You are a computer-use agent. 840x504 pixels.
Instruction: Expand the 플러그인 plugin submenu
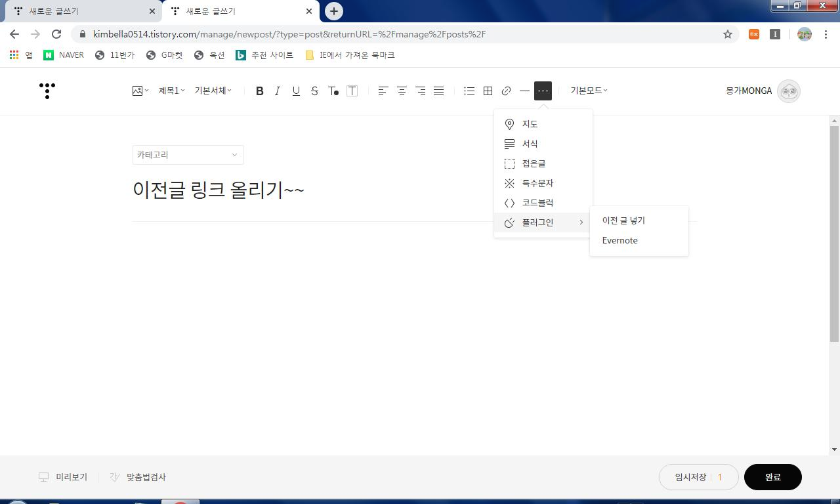(x=543, y=222)
